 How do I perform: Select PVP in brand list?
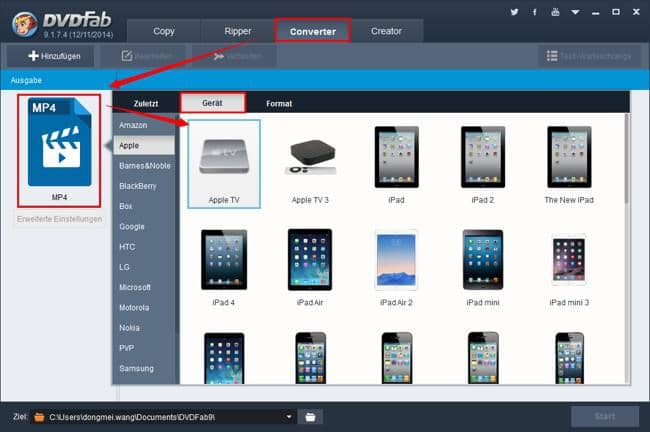point(144,348)
